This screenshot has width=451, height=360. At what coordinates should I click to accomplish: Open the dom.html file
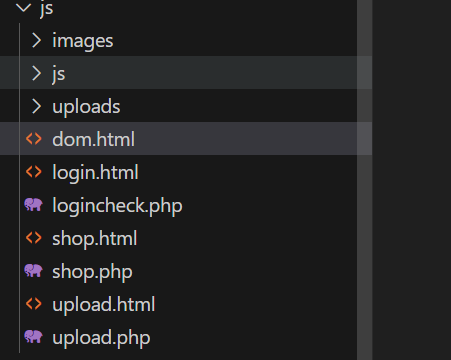pyautogui.click(x=93, y=139)
